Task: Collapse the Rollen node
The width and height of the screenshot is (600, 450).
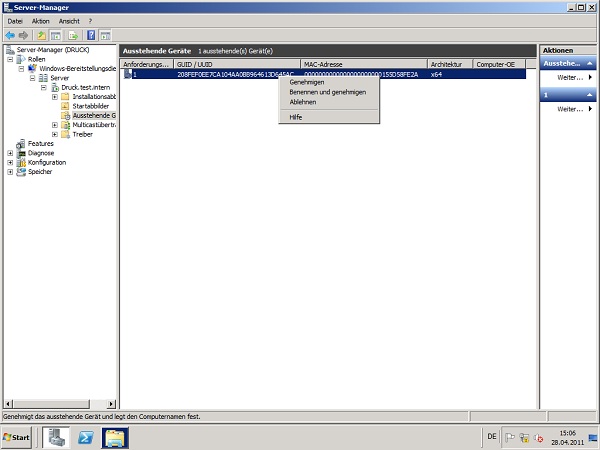Action: coord(10,59)
